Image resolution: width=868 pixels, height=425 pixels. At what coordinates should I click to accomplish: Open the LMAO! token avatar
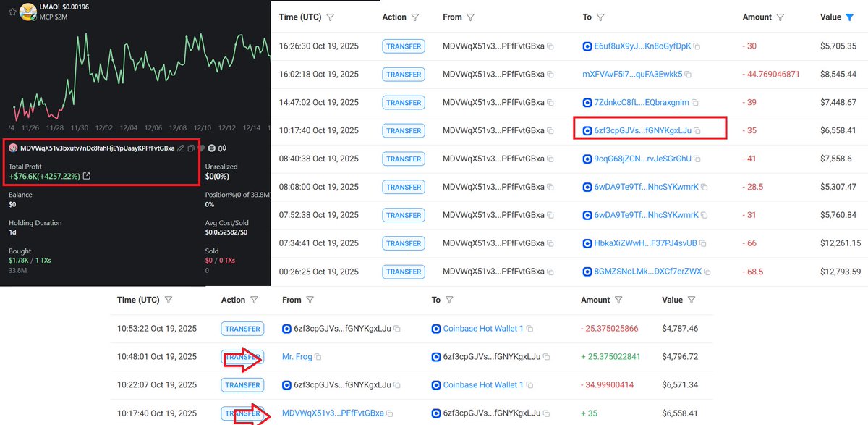pos(28,11)
